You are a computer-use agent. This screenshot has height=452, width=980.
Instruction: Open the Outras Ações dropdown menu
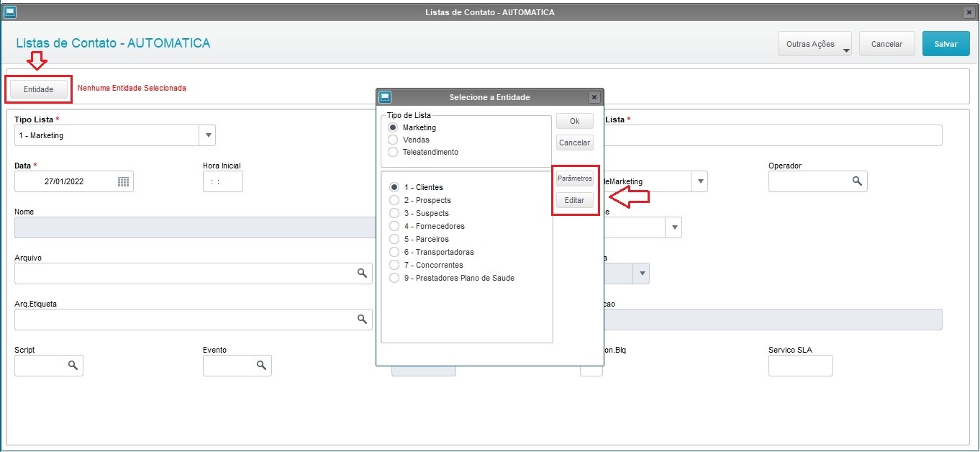coord(815,44)
